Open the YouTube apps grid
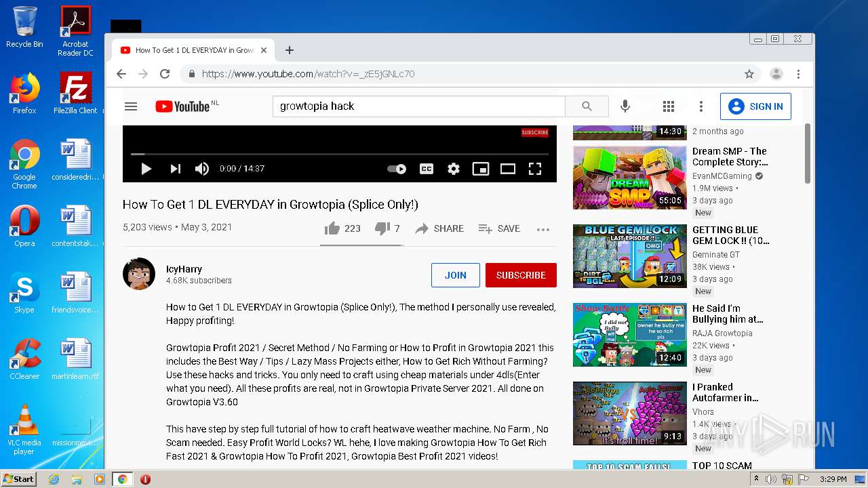Image resolution: width=868 pixels, height=488 pixels. tap(669, 106)
